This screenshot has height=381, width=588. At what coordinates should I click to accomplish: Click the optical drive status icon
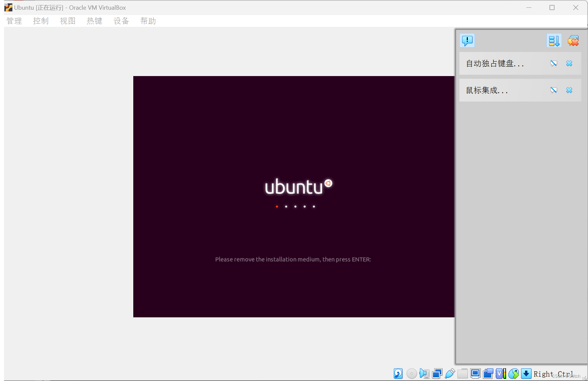pos(412,373)
